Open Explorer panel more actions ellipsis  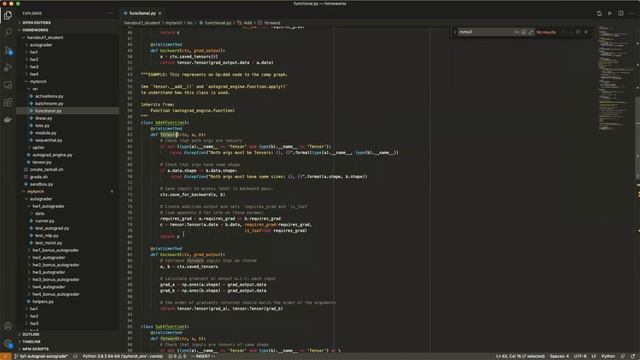tap(110, 13)
